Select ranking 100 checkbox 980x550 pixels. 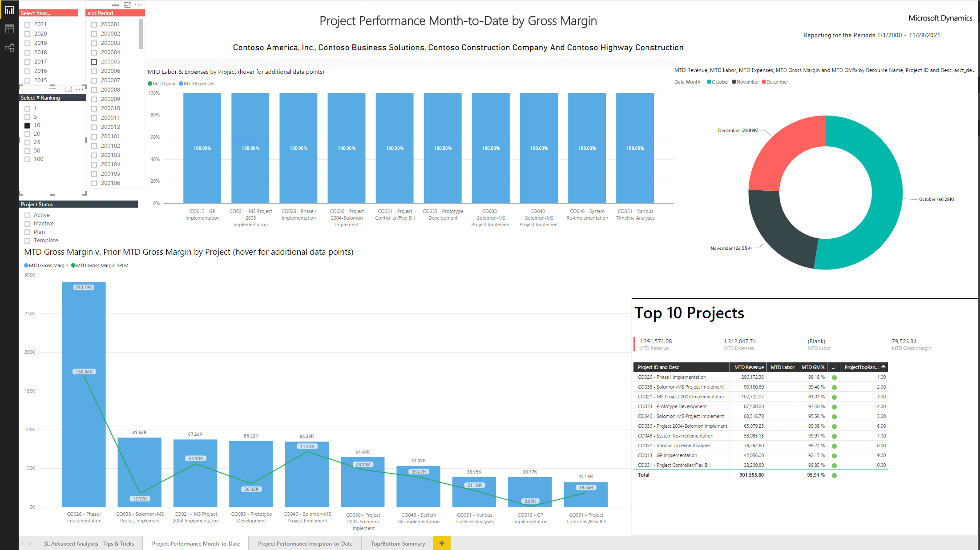28,159
